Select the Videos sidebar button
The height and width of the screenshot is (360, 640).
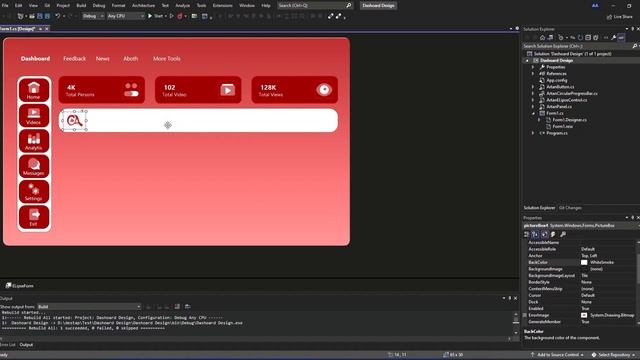34,116
